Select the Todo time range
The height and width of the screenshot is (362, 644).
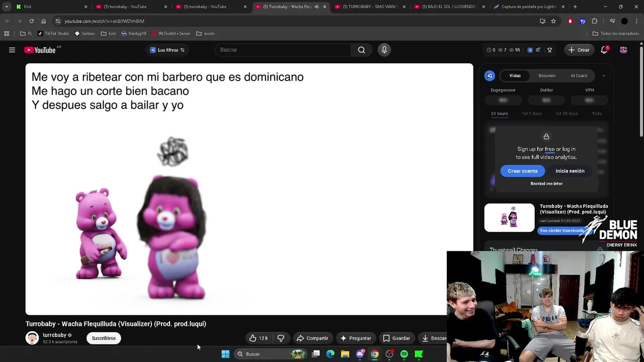[x=597, y=114]
